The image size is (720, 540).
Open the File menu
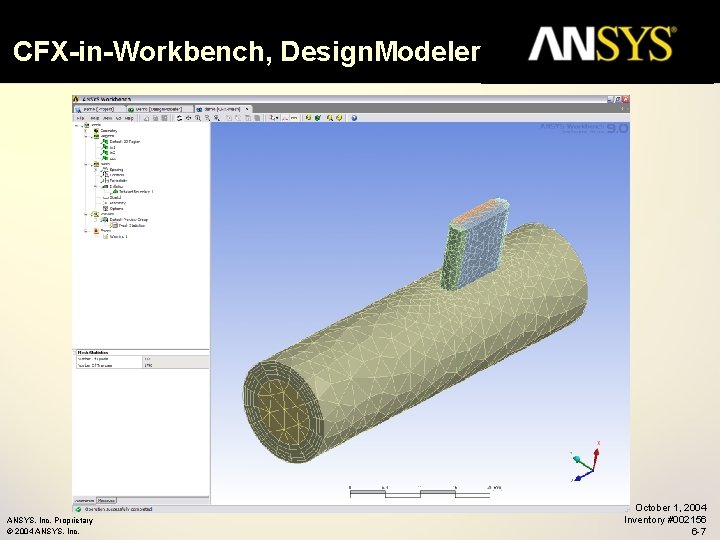point(80,118)
